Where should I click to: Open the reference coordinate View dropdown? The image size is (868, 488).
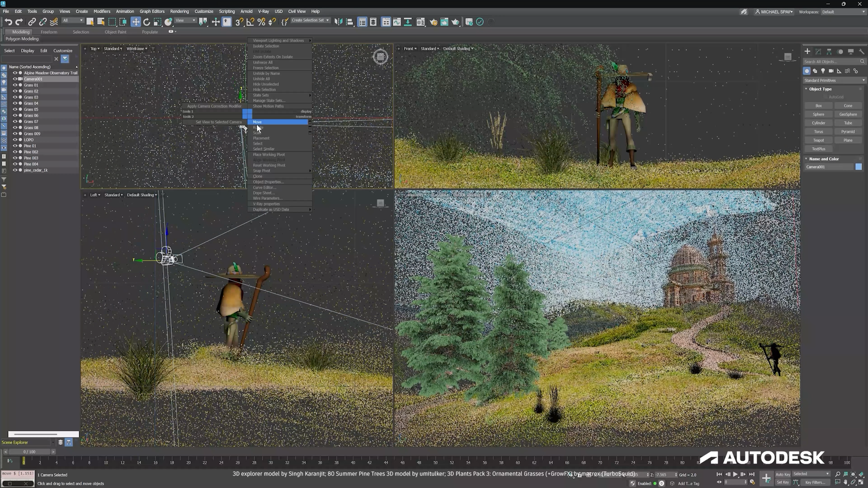coord(185,21)
